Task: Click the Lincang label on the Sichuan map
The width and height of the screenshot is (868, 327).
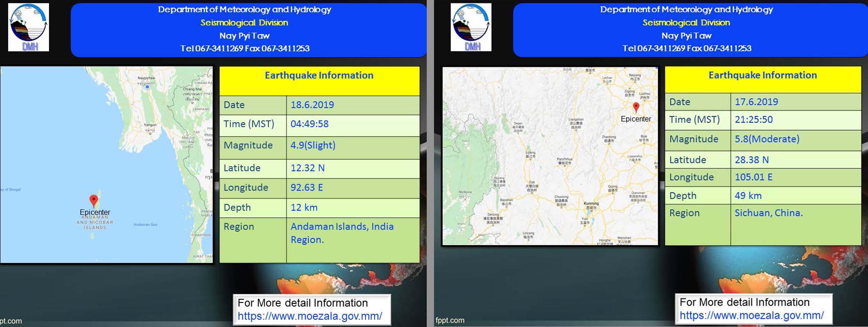Action: click(x=528, y=233)
